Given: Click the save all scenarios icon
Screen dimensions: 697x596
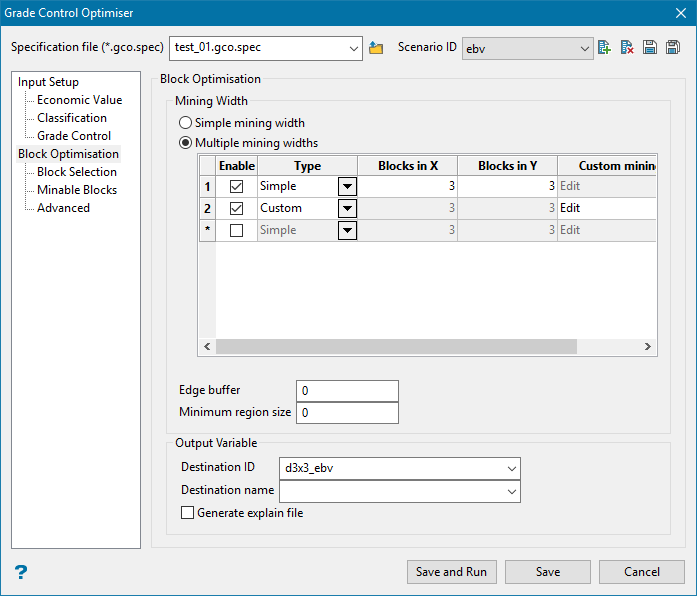Looking at the screenshot, I should [x=673, y=48].
